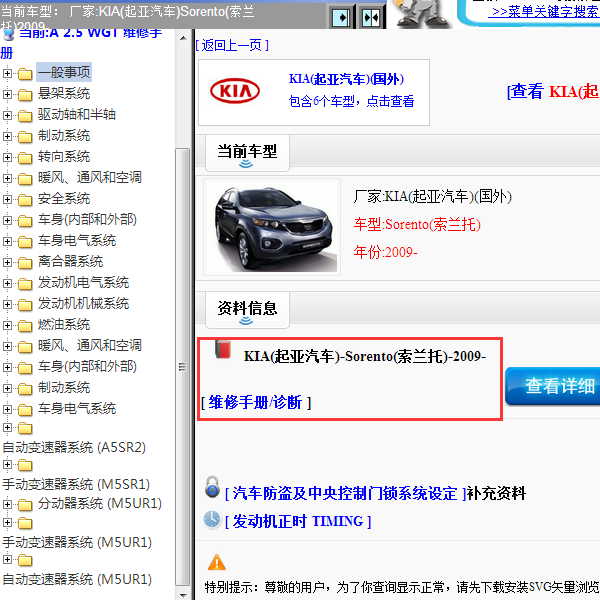The image size is (600, 600).
Task: Click the red book manual icon
Action: (x=223, y=349)
